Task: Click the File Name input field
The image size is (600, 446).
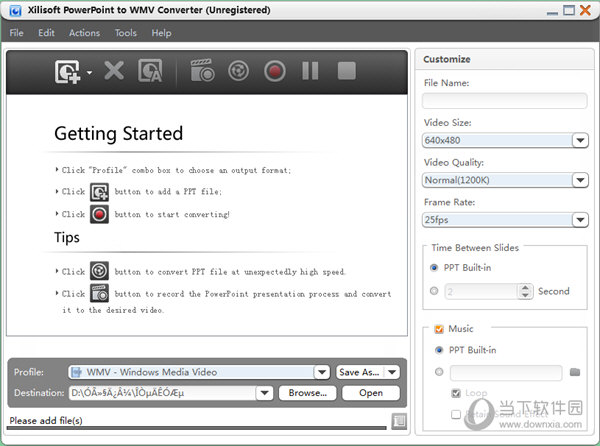Action: 504,101
